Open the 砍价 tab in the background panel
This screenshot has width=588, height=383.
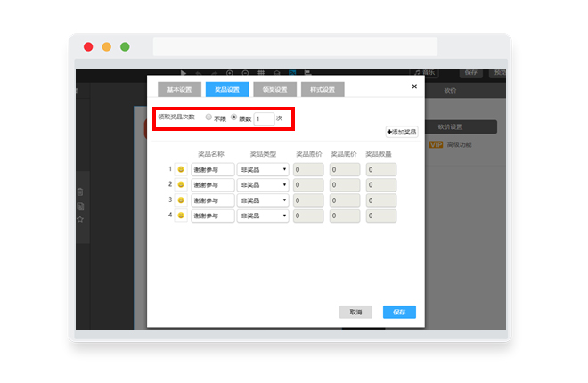coord(450,90)
